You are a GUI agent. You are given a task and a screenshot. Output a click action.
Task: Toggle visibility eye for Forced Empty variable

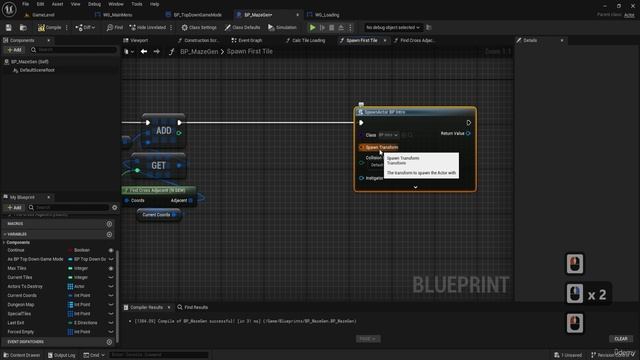tap(111, 332)
